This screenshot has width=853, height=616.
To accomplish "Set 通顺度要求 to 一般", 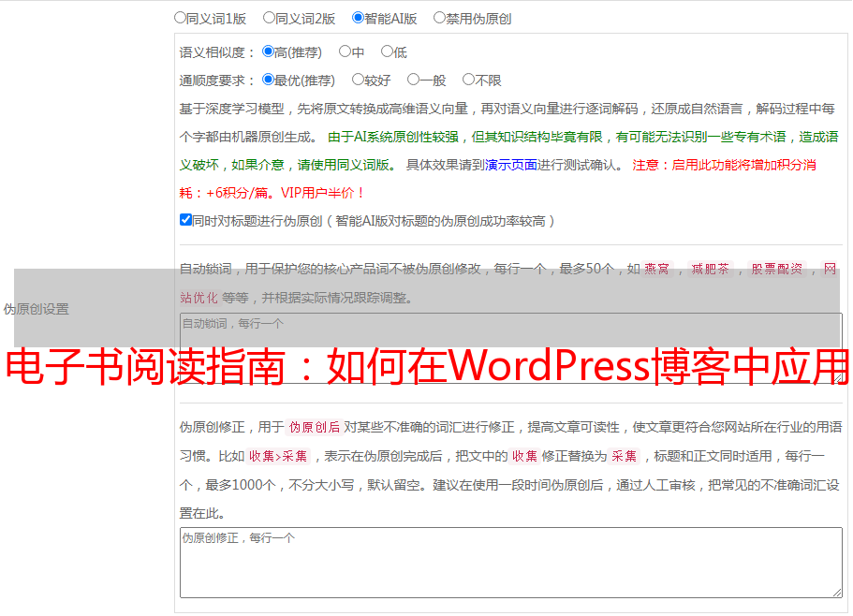I will 414,80.
